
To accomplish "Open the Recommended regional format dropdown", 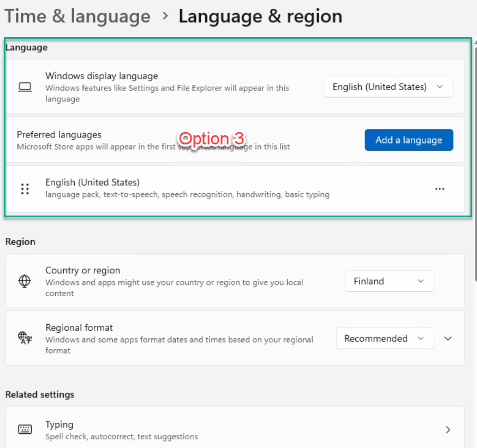I will (385, 338).
